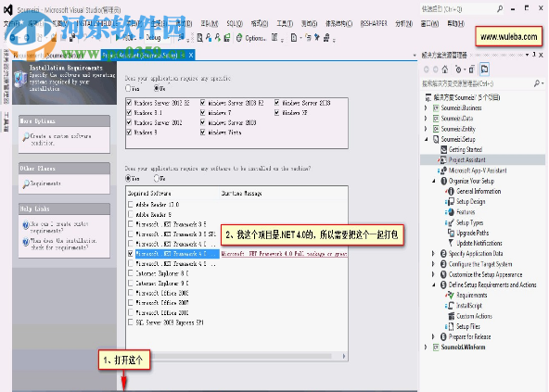Click the Requirements link under Other Places
Screen dimensions: 549x392
(x=45, y=183)
